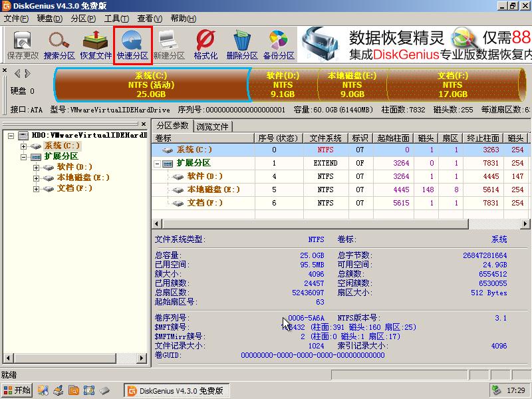Click the 本地磁盘(E:) 9.0GB block in the disk map

pyautogui.click(x=352, y=85)
